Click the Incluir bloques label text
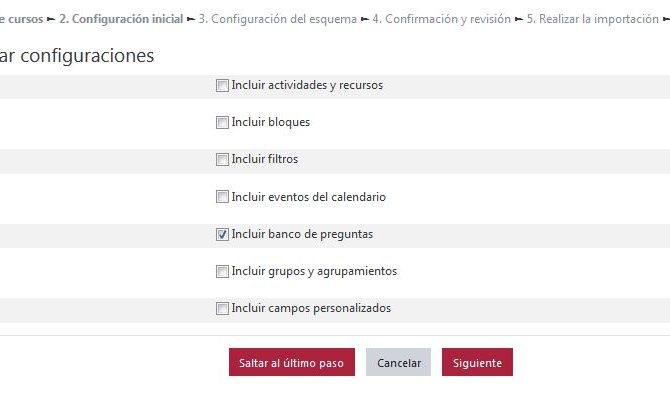670x398 pixels. tap(270, 122)
